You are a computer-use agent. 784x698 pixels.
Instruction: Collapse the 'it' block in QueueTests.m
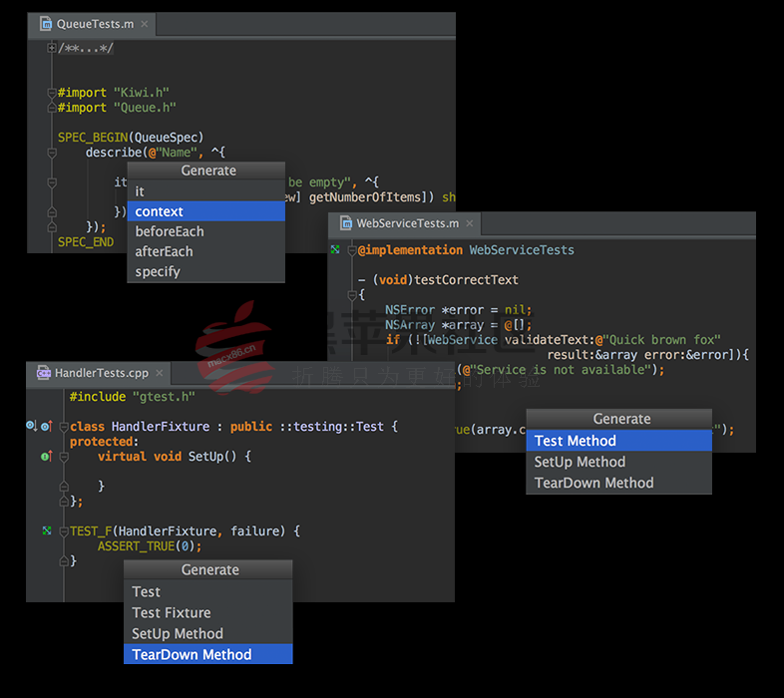point(52,182)
